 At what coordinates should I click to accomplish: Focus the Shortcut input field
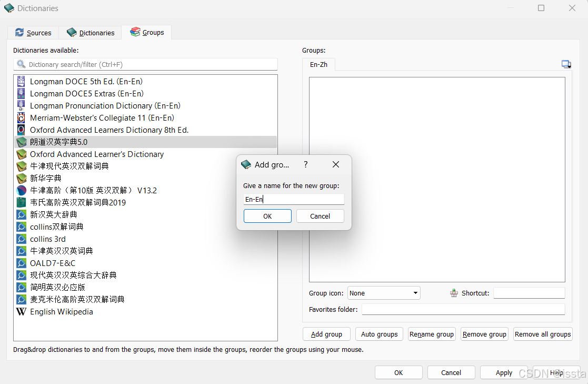point(529,293)
